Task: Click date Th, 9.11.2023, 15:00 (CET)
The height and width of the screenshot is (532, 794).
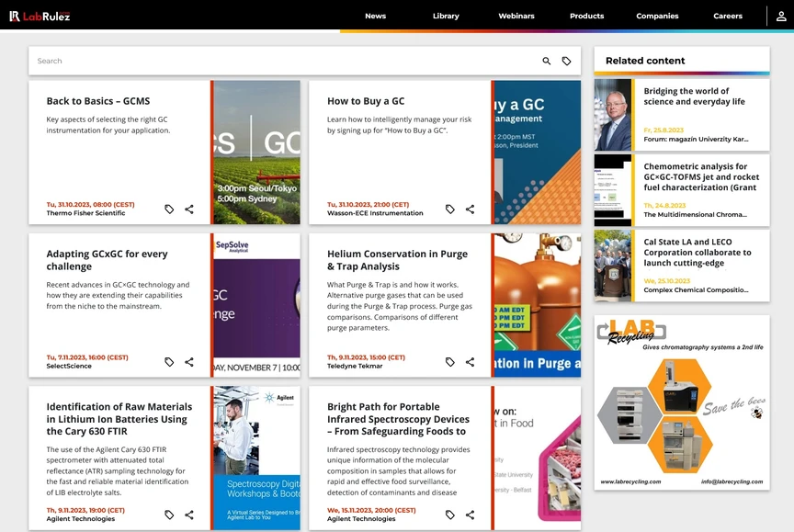Action: pyautogui.click(x=366, y=357)
